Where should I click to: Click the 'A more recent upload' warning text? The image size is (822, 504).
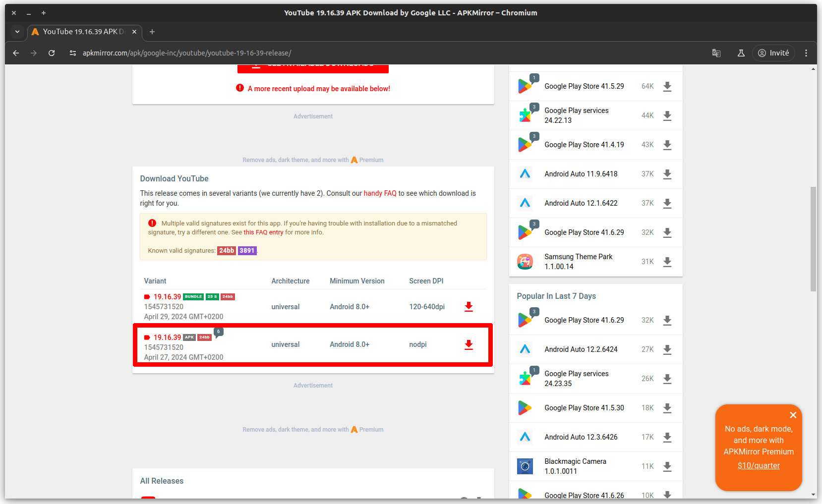point(319,89)
